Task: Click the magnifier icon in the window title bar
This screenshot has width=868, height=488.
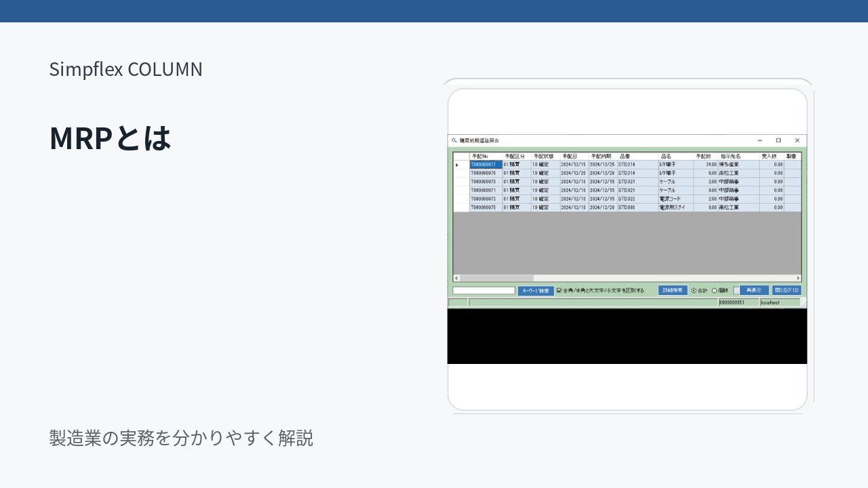Action: [x=454, y=140]
